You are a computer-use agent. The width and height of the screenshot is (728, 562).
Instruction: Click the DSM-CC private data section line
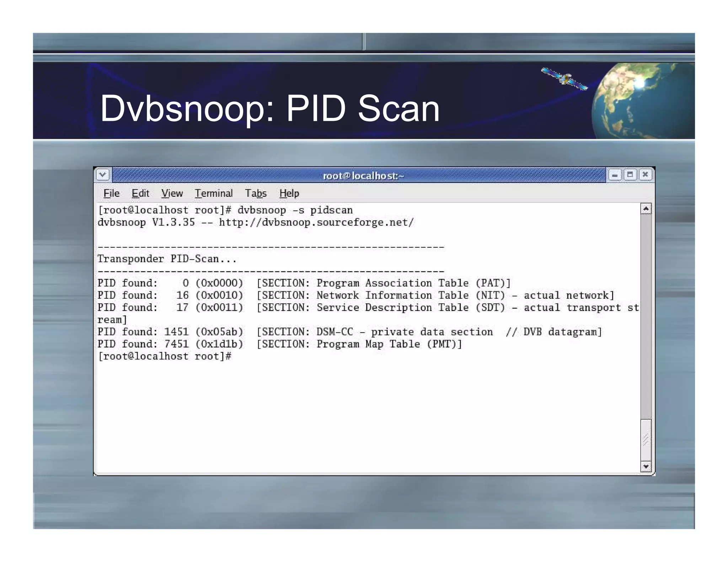pos(350,332)
